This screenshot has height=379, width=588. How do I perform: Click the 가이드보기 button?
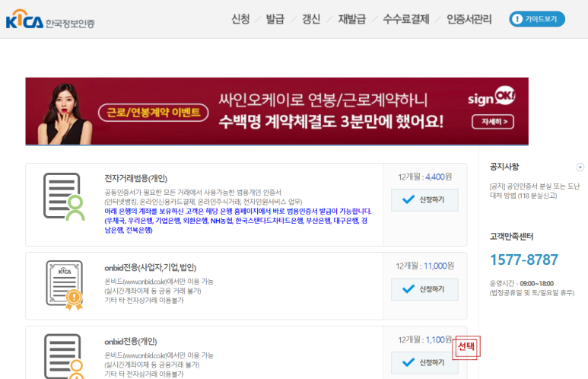[536, 19]
